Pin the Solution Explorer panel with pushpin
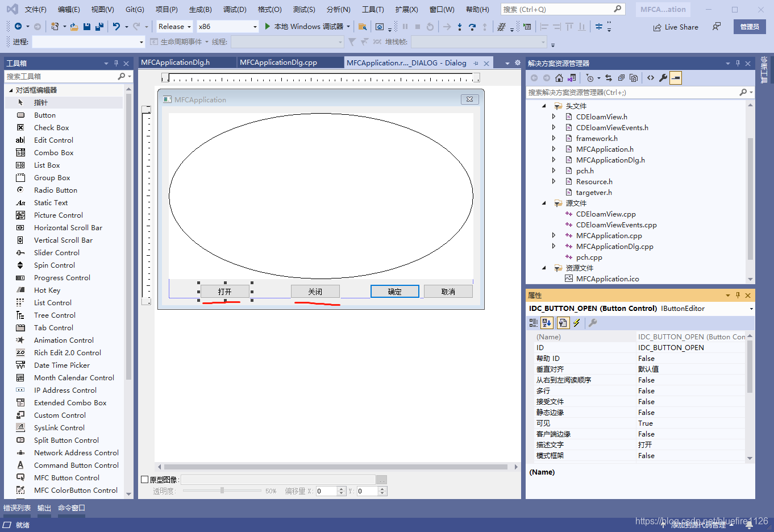 coord(738,63)
